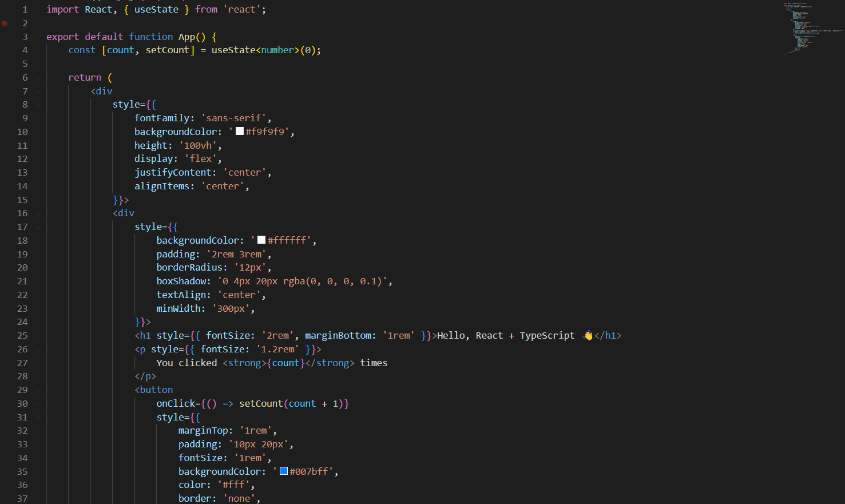Click the 'marginTop' property name

coord(203,431)
